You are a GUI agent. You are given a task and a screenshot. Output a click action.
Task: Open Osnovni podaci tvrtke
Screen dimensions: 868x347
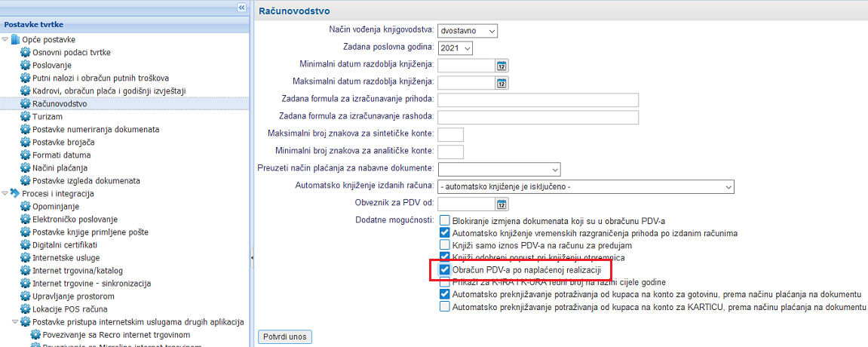click(72, 53)
